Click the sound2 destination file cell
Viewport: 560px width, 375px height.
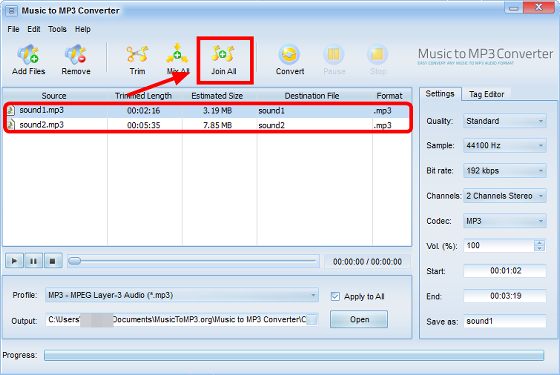(271, 125)
